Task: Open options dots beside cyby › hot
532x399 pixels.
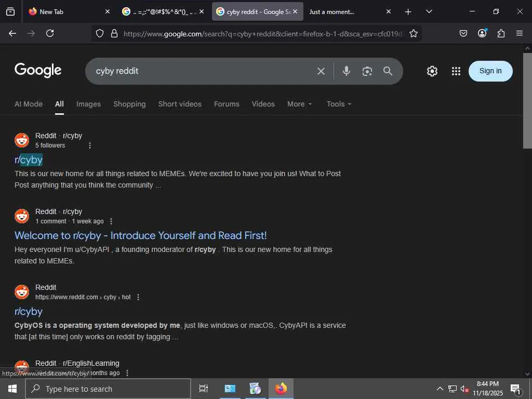Action: (138, 297)
